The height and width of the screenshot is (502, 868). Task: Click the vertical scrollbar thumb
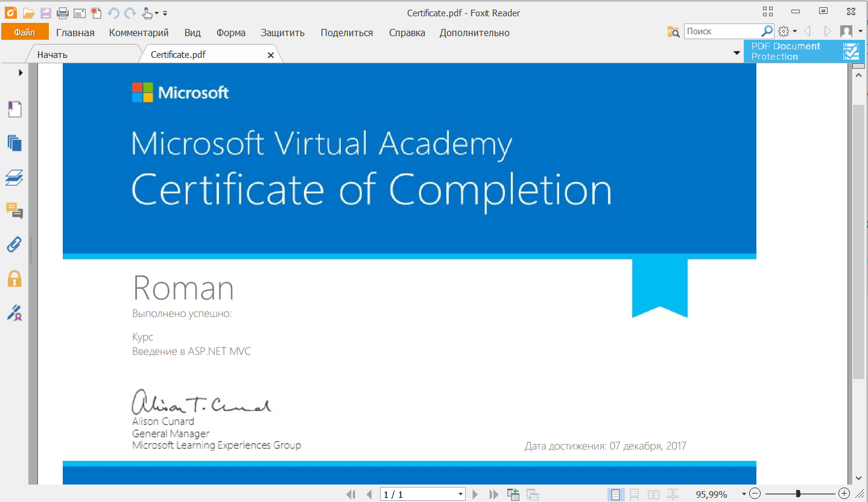pyautogui.click(x=859, y=242)
